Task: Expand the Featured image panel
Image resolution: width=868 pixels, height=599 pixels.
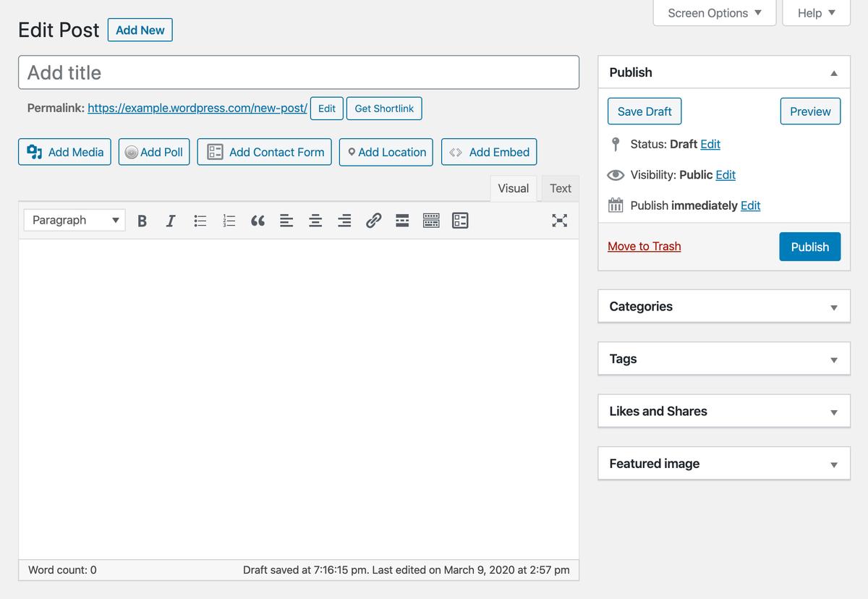Action: tap(833, 464)
